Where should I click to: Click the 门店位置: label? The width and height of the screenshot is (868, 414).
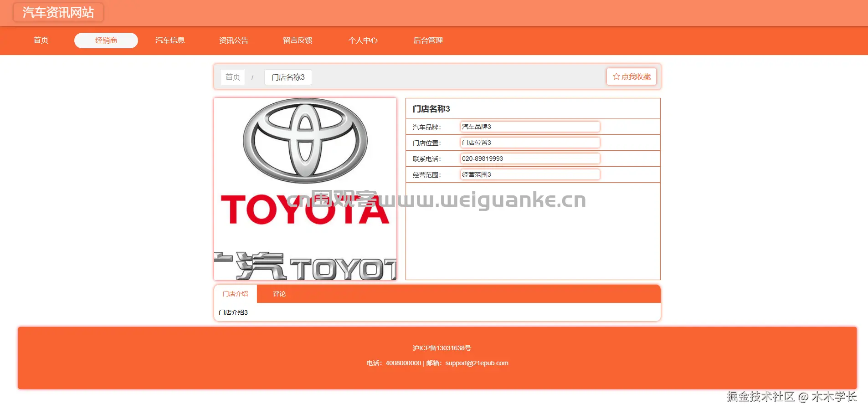click(x=427, y=143)
